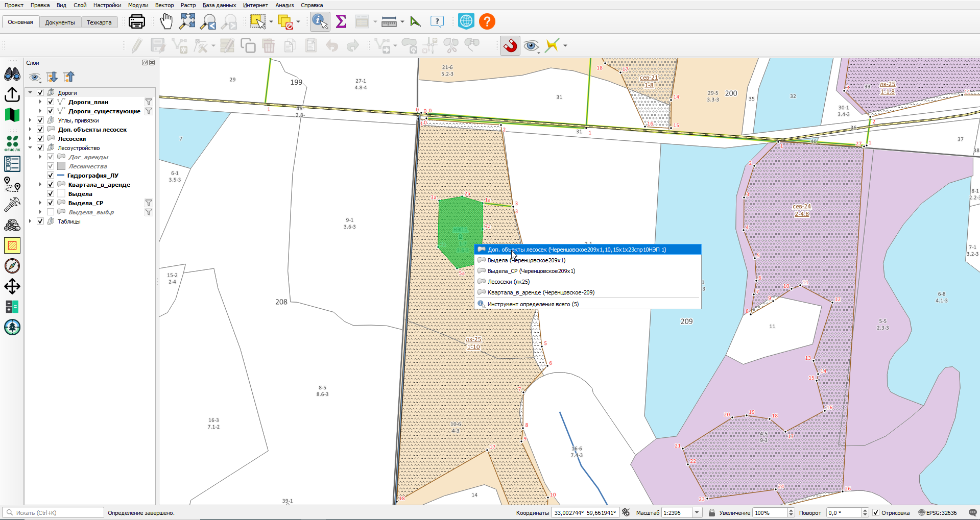The image size is (980, 520).
Task: Click the filter icon on Дороги_план layer
Action: click(149, 102)
